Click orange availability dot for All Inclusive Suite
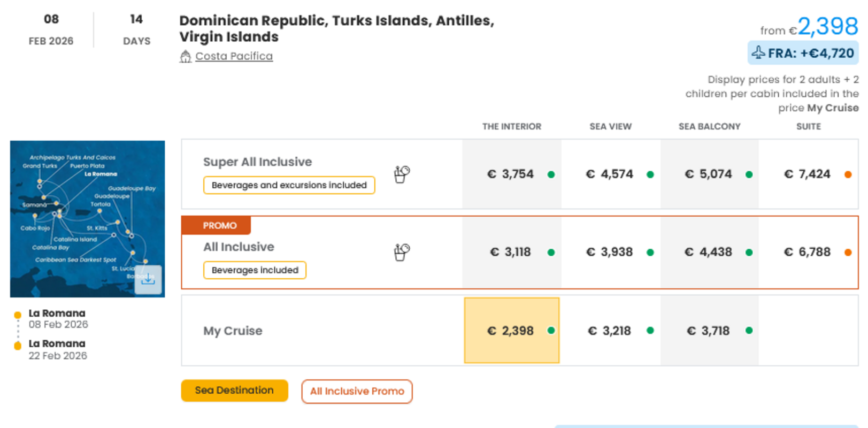868x428 pixels. (848, 253)
